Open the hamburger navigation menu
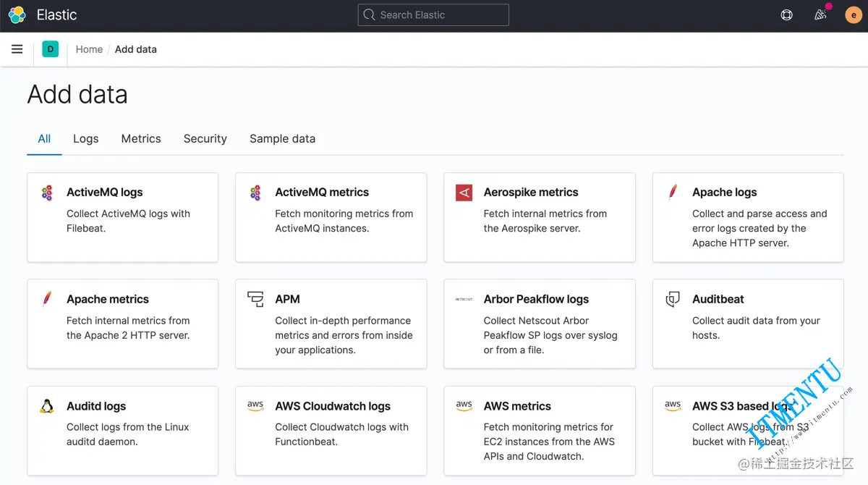This screenshot has height=485, width=868. click(17, 49)
